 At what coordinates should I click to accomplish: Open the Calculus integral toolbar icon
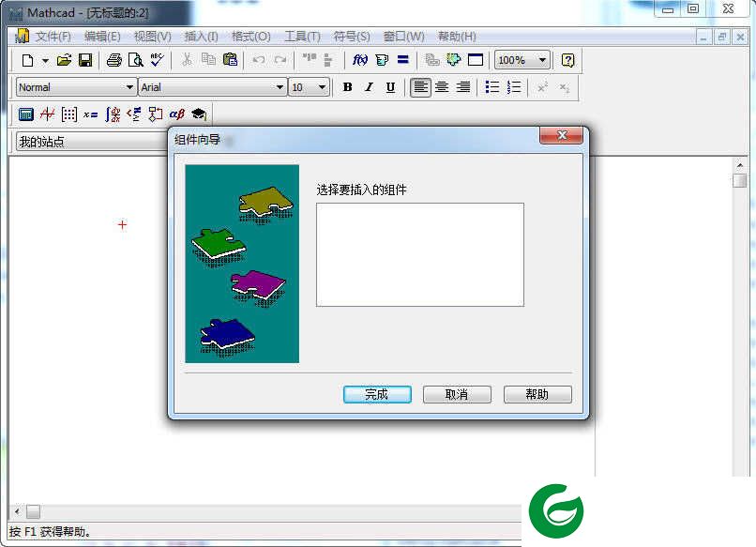click(x=113, y=114)
